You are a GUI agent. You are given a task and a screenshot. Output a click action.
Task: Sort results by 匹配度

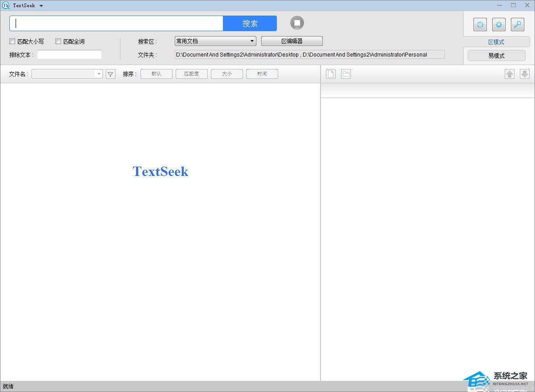coord(192,74)
